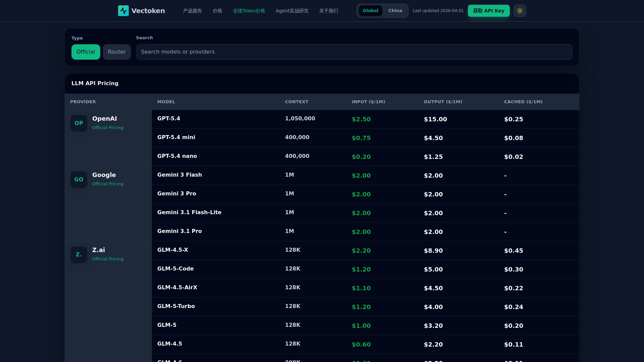Open the 关于我们 nav link

tap(329, 11)
